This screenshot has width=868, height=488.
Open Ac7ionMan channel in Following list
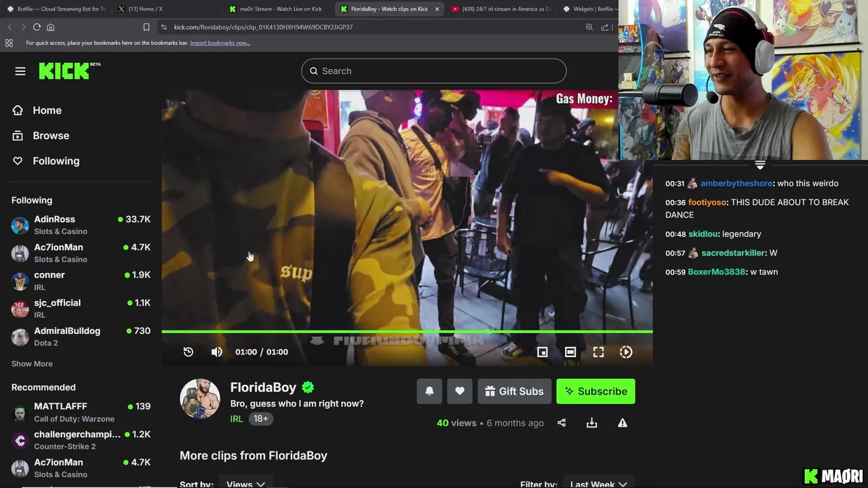(81, 253)
